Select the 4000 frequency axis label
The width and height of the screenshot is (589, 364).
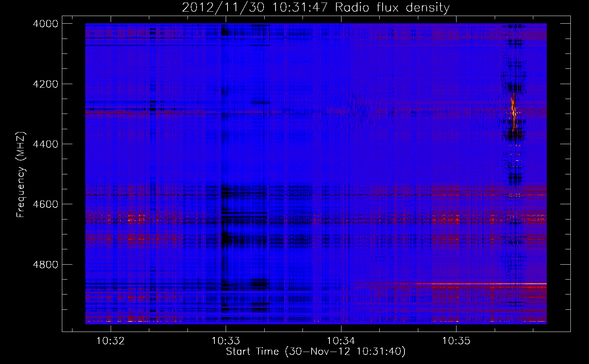tap(45, 24)
